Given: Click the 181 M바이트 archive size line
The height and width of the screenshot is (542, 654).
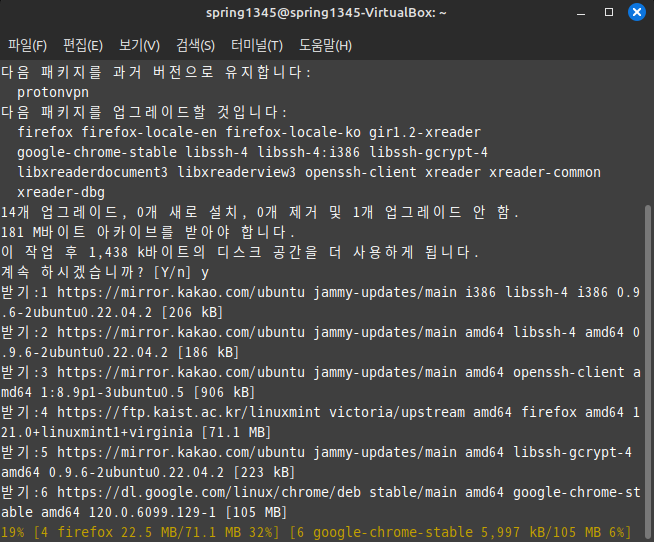Looking at the screenshot, I should point(148,232).
